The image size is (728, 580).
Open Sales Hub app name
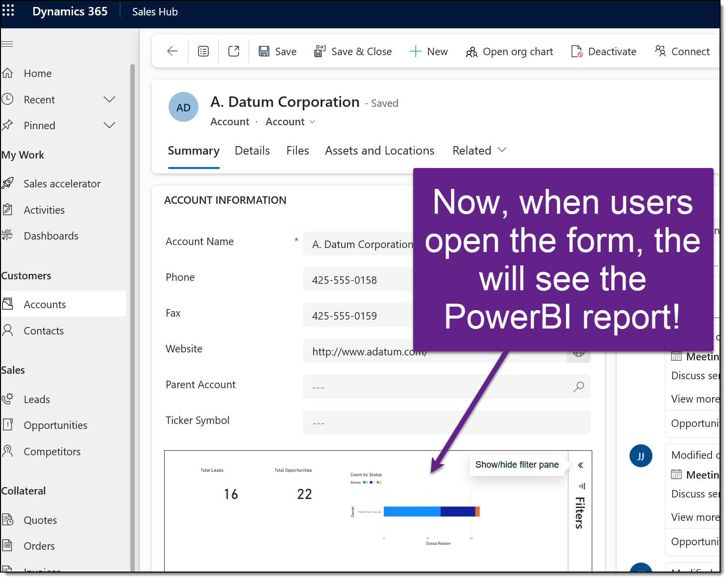coord(155,12)
